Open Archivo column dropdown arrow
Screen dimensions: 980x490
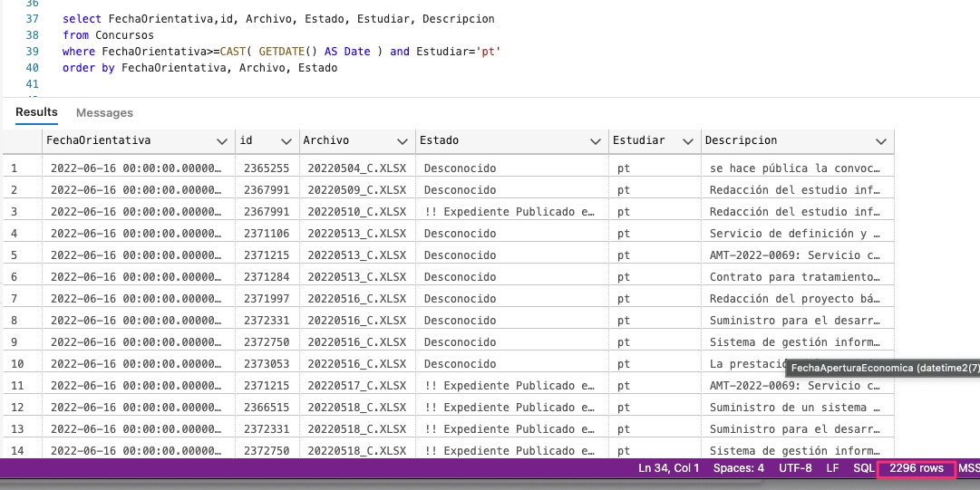click(403, 141)
